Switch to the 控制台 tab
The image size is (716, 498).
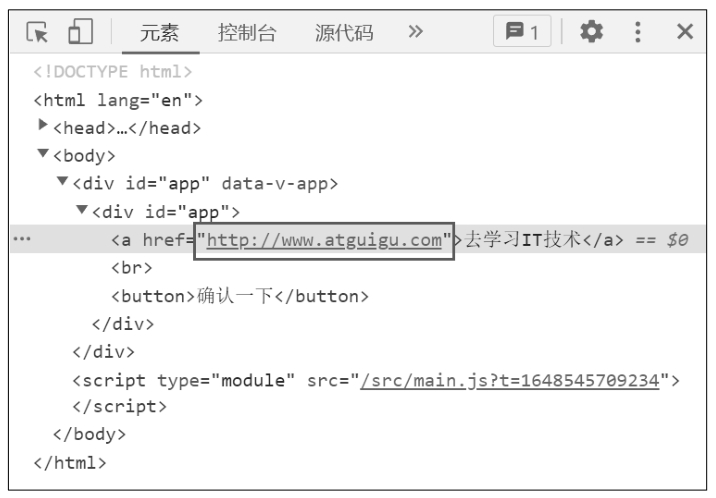point(247,33)
